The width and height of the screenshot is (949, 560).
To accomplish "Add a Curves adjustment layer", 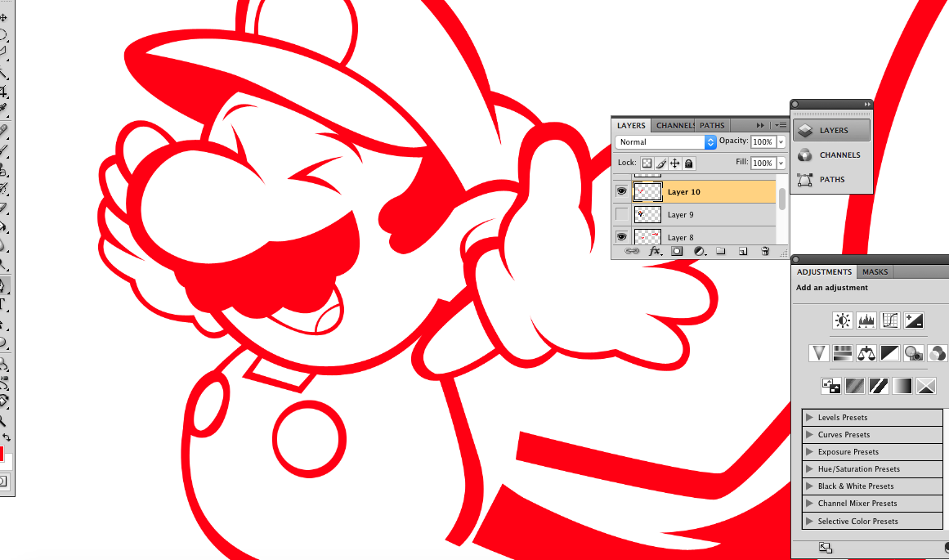I will tap(889, 320).
